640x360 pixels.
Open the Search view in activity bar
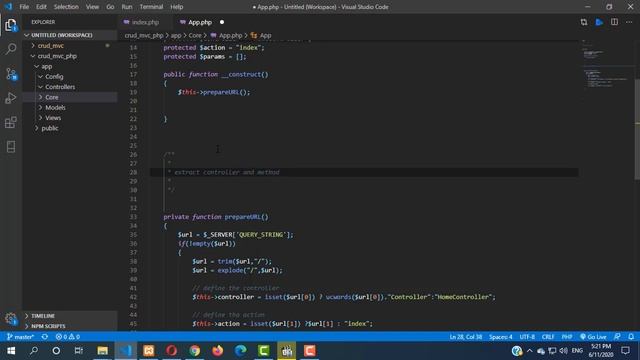pyautogui.click(x=11, y=49)
